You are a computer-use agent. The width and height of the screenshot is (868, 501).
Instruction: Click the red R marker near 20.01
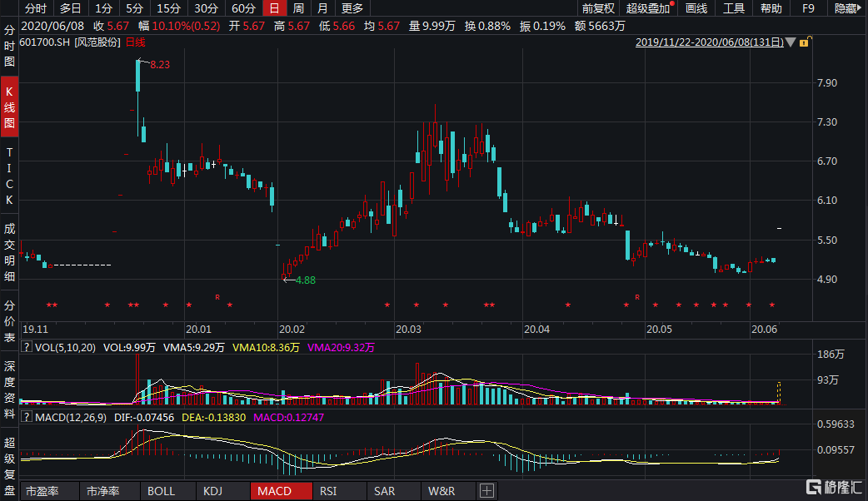click(217, 296)
